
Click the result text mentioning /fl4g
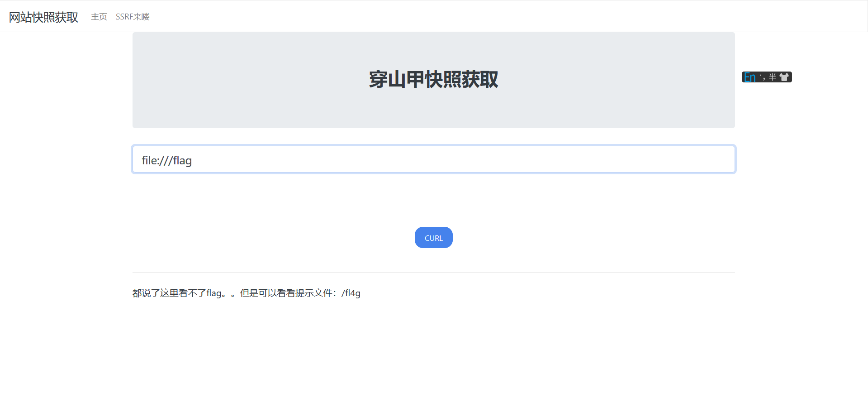[247, 293]
